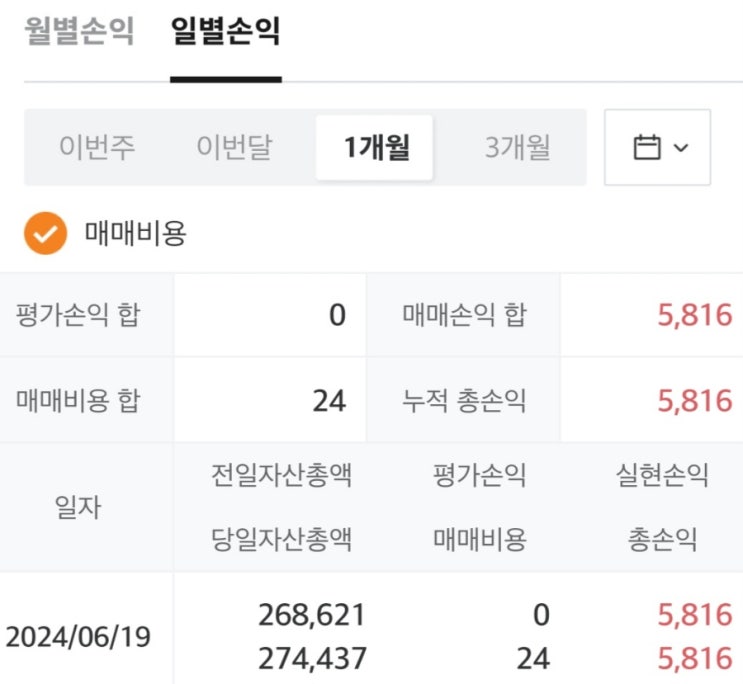This screenshot has height=684, width=743.
Task: Click the 총손익 column header
Action: click(662, 540)
